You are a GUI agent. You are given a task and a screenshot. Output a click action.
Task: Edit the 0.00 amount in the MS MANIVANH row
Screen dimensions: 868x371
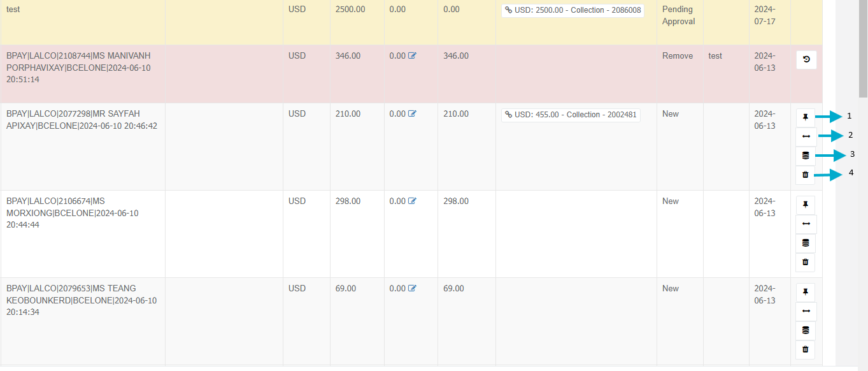[412, 56]
